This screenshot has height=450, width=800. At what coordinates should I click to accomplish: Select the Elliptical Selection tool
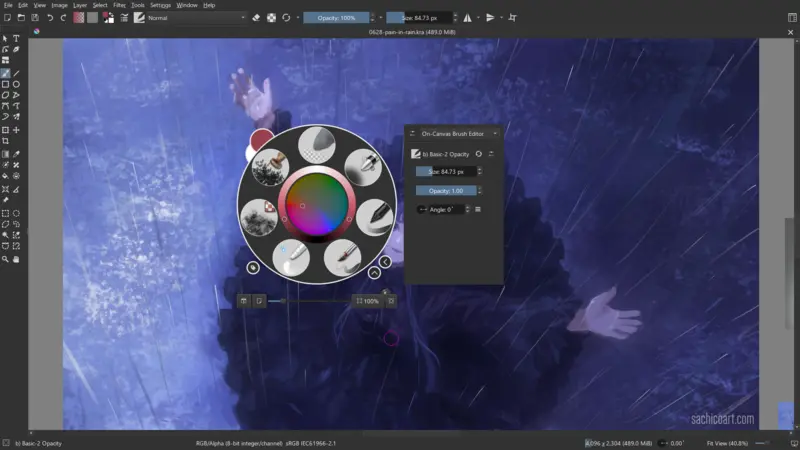[x=16, y=214]
